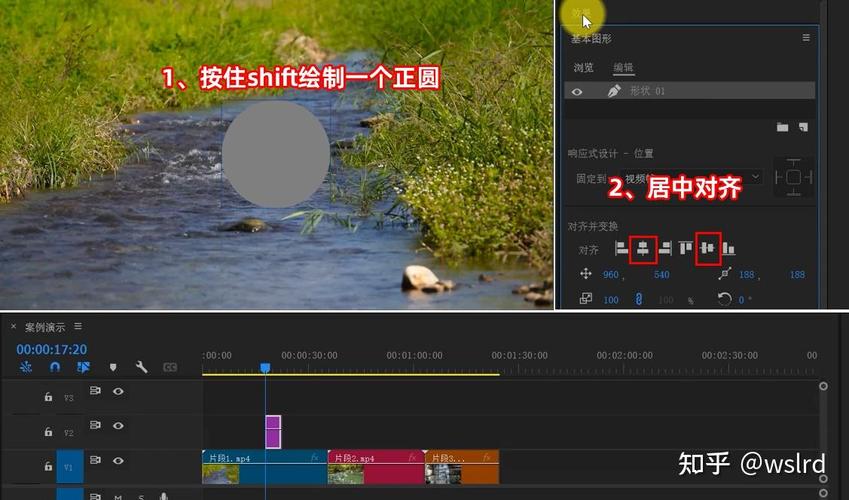Align shape to right edge

pos(665,249)
